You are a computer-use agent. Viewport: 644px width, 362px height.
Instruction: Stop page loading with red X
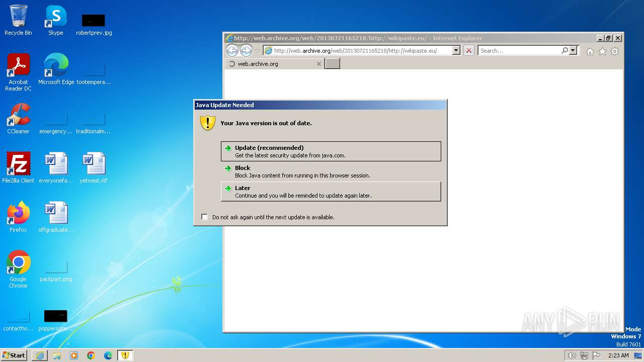click(x=468, y=50)
